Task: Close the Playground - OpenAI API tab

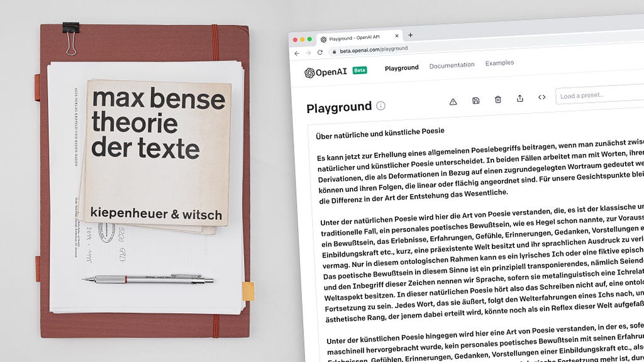Action: pyautogui.click(x=397, y=36)
